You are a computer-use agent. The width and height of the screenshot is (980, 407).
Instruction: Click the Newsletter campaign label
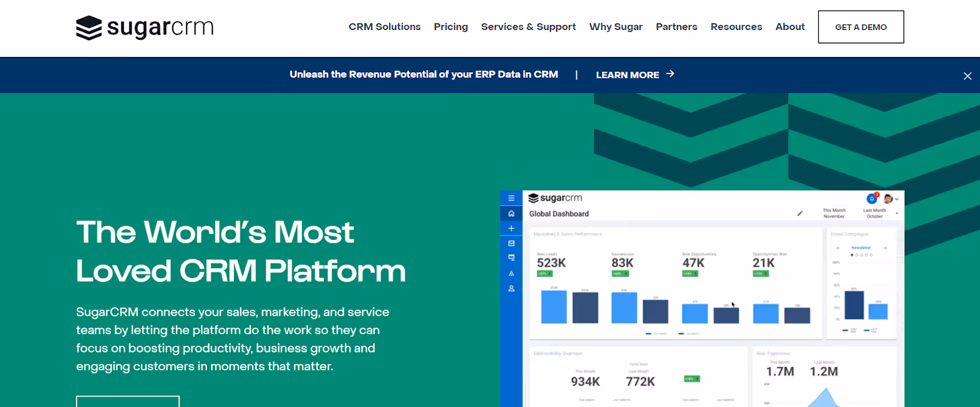(x=861, y=248)
